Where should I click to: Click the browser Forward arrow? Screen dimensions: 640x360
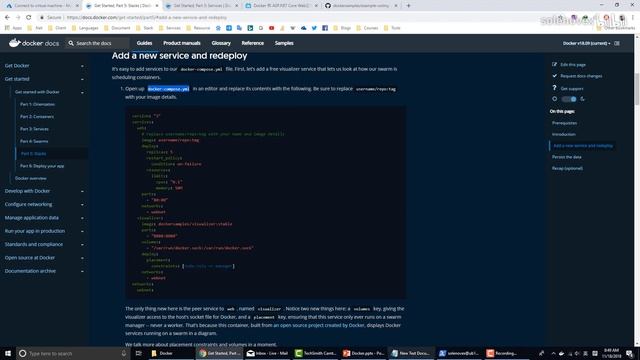[18, 18]
